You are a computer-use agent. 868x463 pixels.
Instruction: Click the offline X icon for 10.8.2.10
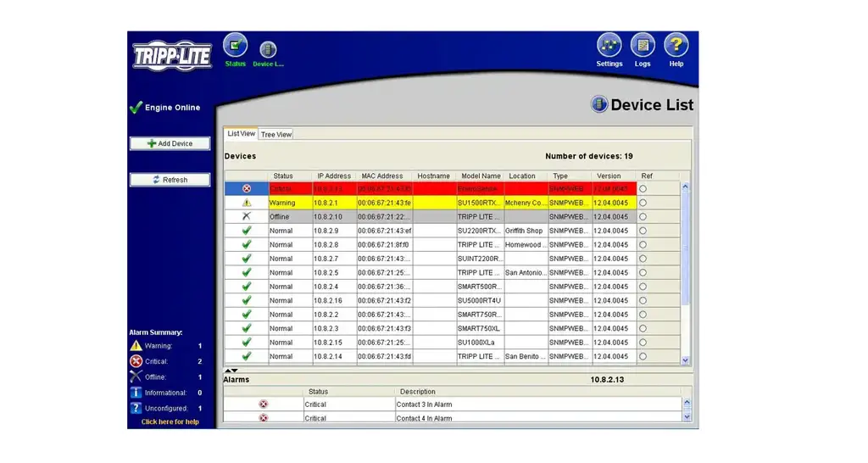click(x=247, y=216)
